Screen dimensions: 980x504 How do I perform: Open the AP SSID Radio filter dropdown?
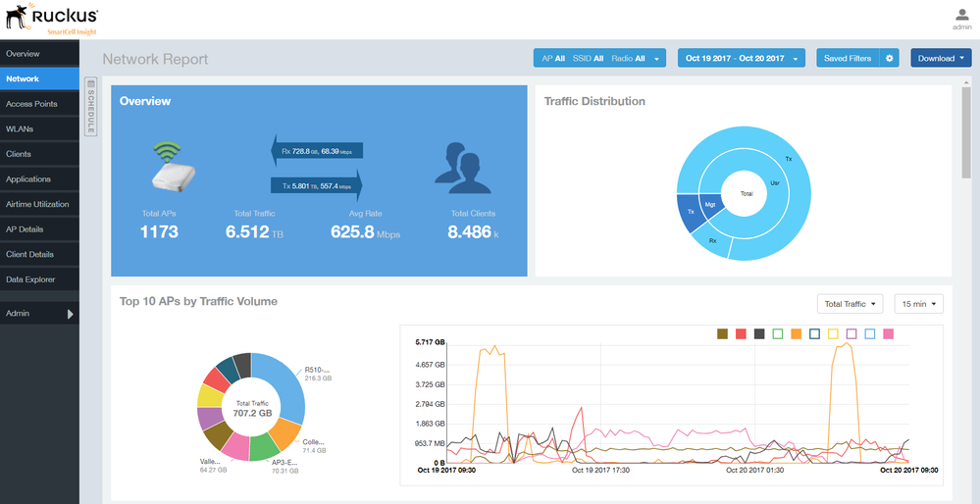pos(599,59)
